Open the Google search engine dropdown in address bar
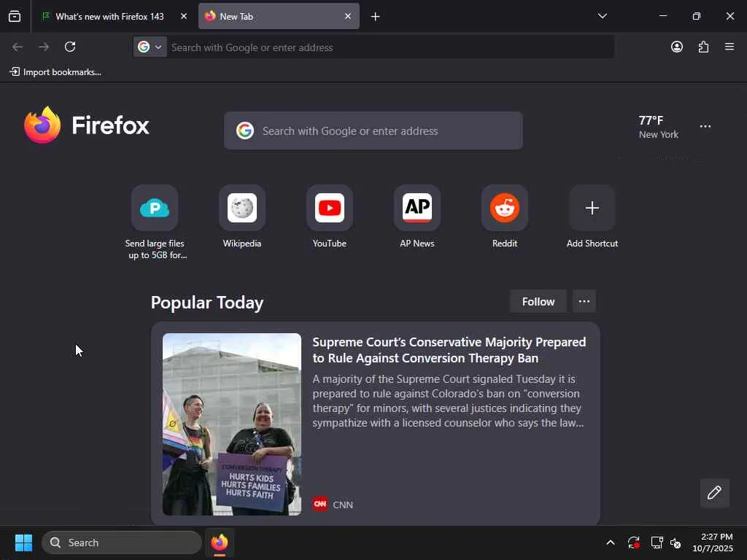Screen dimensions: 747x560 click(x=150, y=47)
